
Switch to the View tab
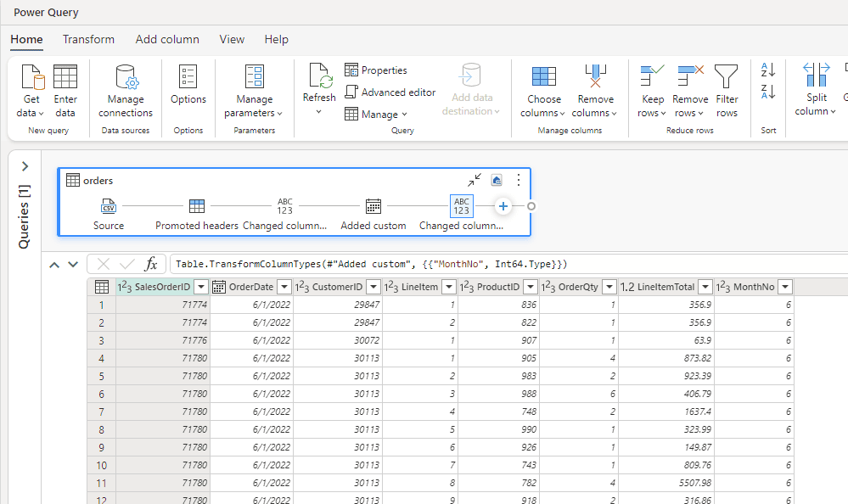click(232, 40)
